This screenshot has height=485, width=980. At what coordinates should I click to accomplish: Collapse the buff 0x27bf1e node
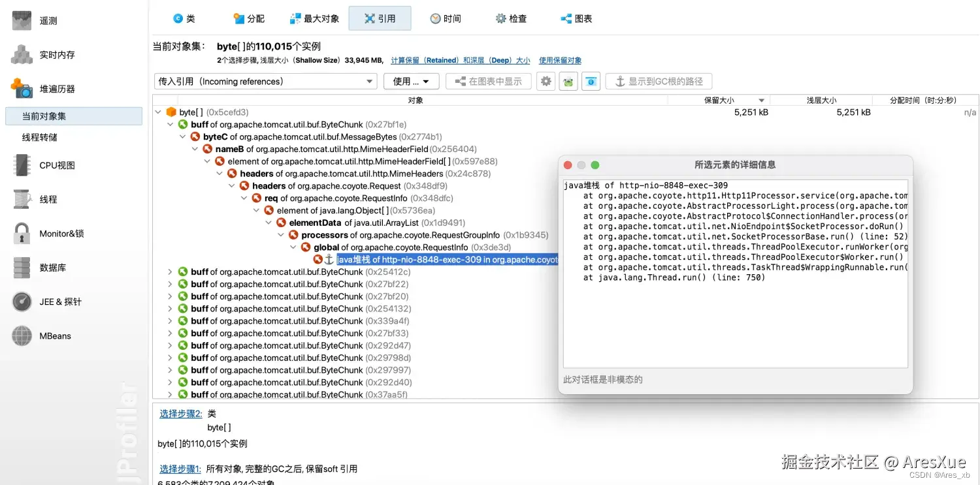tap(171, 125)
